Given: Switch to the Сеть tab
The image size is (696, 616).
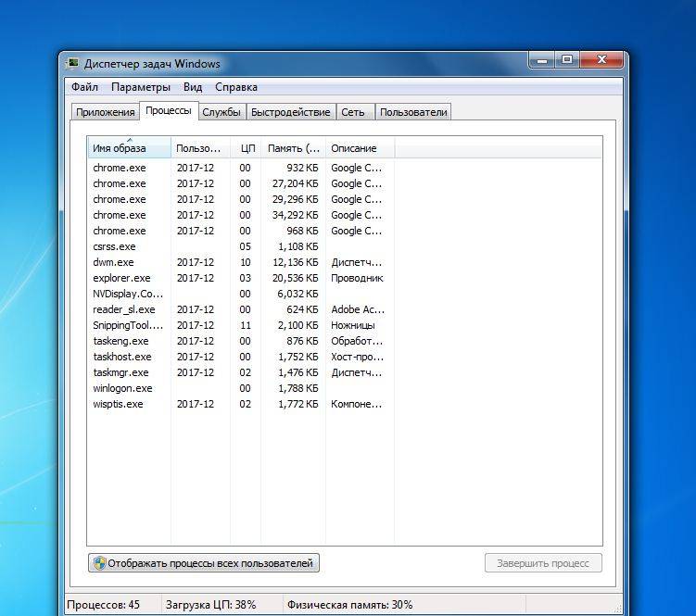Looking at the screenshot, I should pyautogui.click(x=353, y=112).
